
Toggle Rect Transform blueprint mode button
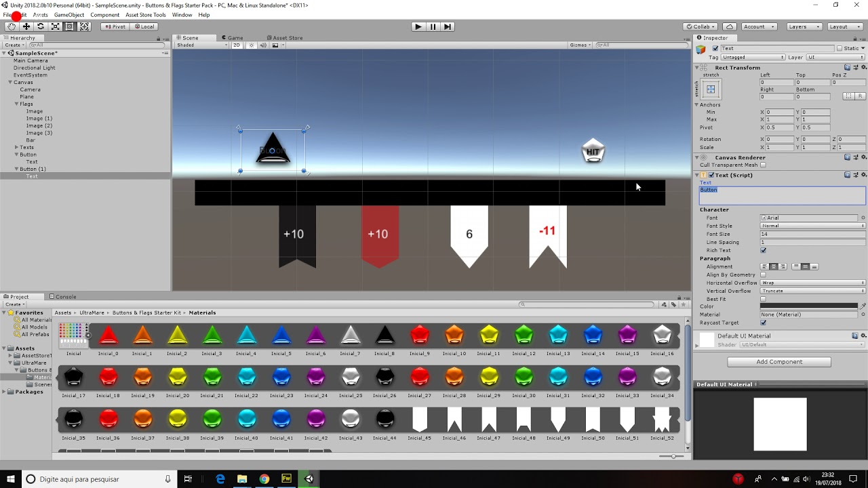coord(849,96)
